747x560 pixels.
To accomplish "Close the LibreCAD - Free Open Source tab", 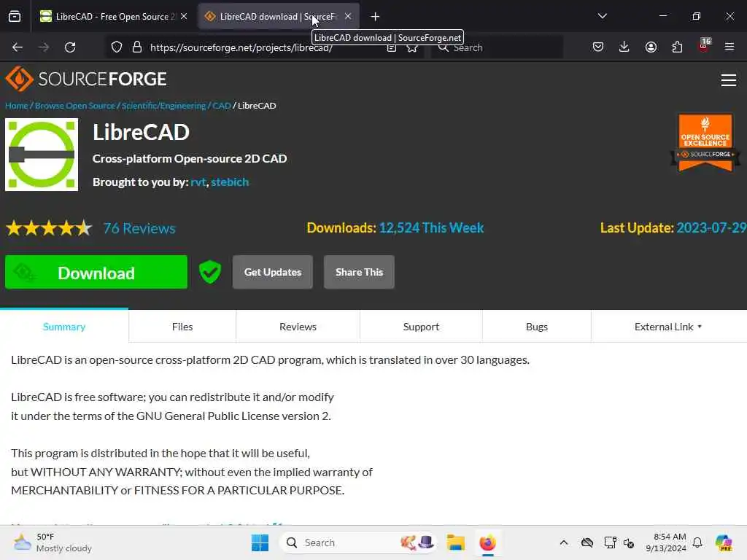I will [184, 17].
